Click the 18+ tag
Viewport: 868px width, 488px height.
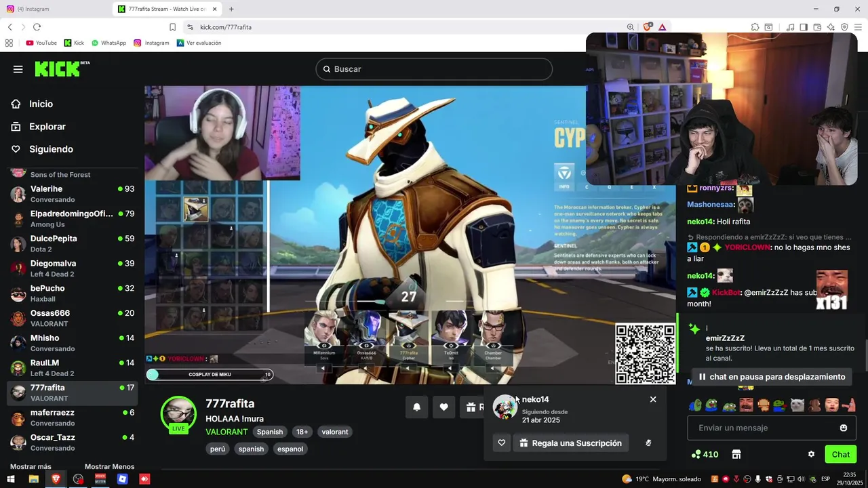(x=302, y=432)
